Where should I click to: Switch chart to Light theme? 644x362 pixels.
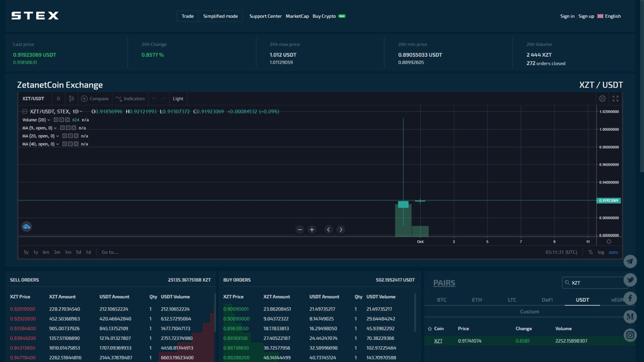pos(178,99)
